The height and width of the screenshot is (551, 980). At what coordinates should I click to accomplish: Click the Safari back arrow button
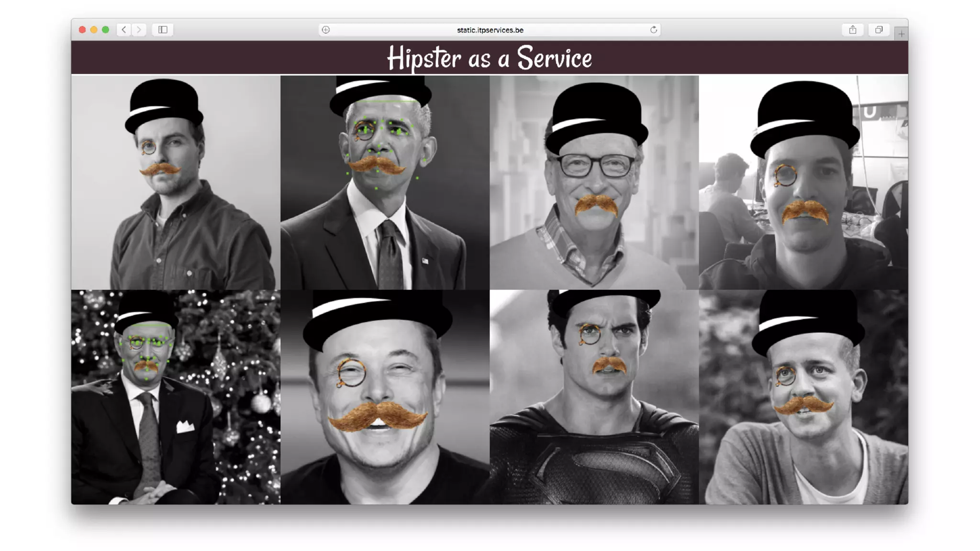pos(123,30)
